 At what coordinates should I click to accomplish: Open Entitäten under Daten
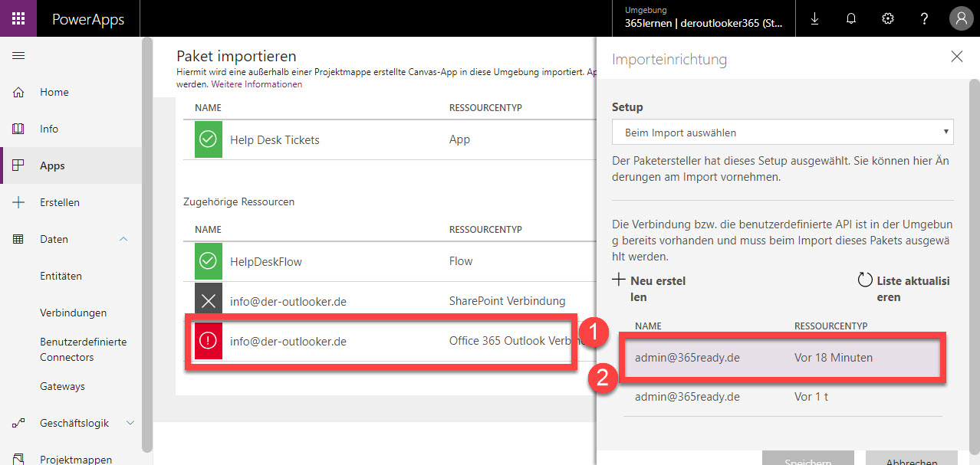pyautogui.click(x=61, y=276)
